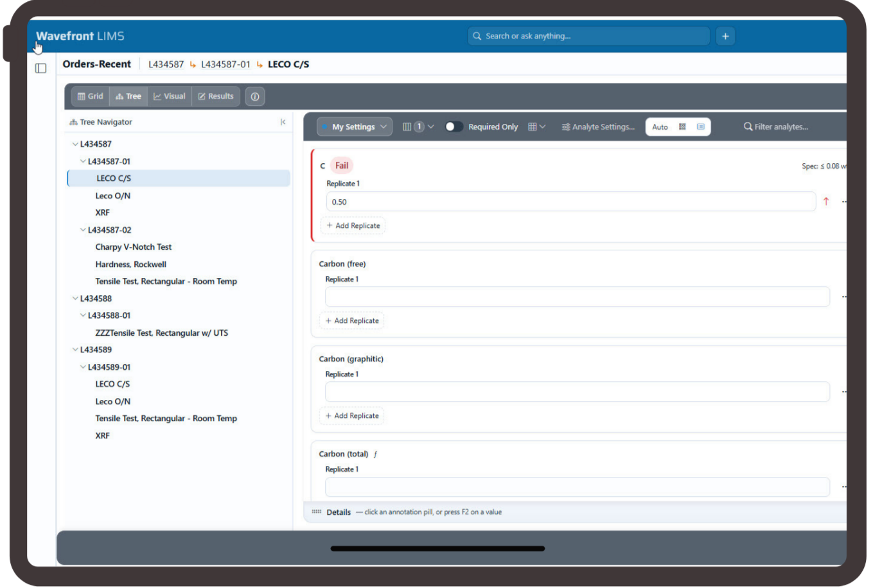The width and height of the screenshot is (873, 588).
Task: Click the C Replicate 1 field showing 0.50
Action: point(571,202)
